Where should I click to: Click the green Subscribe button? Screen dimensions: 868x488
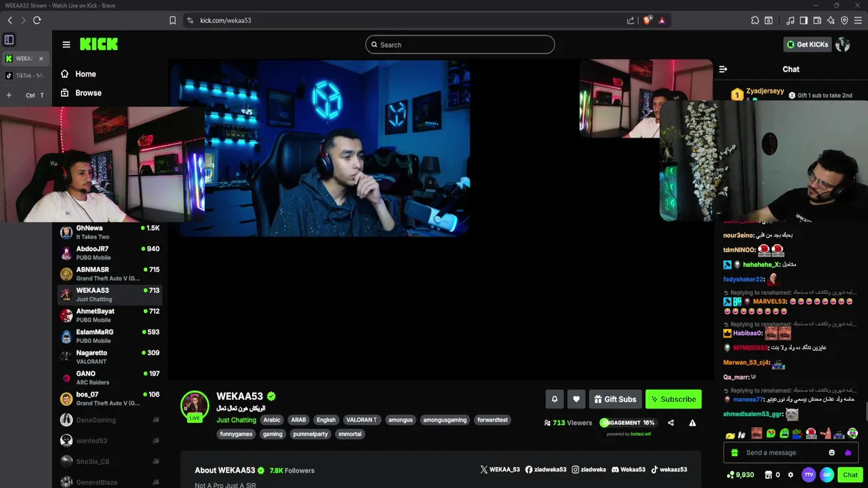(x=673, y=399)
